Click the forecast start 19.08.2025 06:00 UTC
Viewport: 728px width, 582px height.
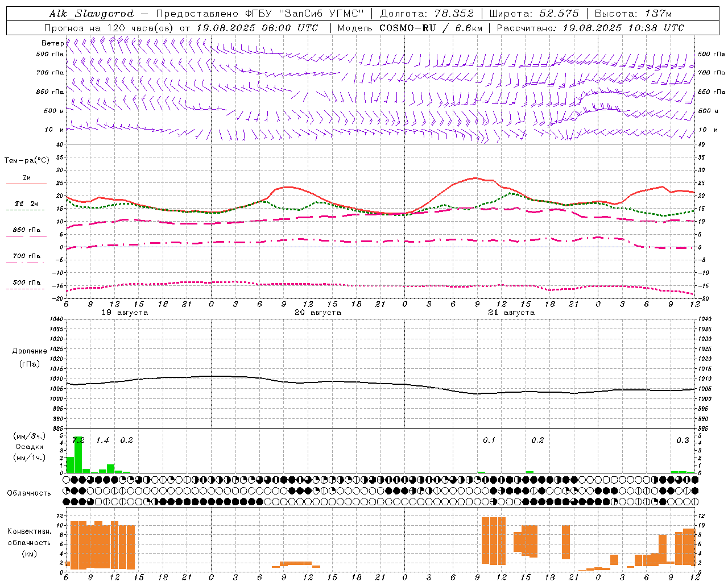pos(257,28)
